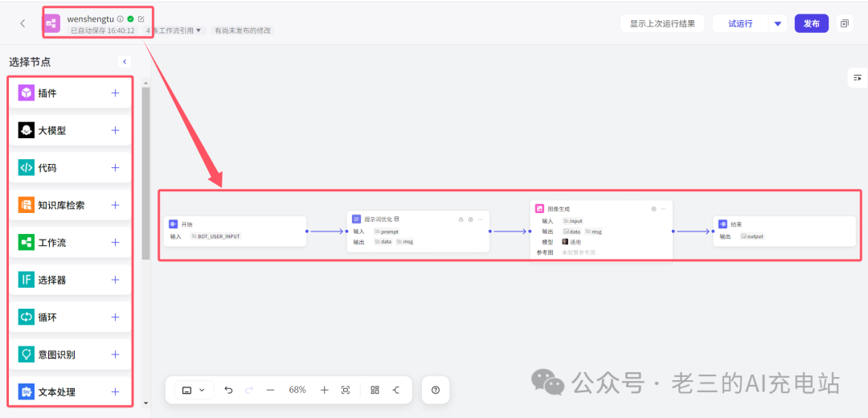Zoom in the canvas with plus
This screenshot has height=418, width=868.
pyautogui.click(x=324, y=390)
